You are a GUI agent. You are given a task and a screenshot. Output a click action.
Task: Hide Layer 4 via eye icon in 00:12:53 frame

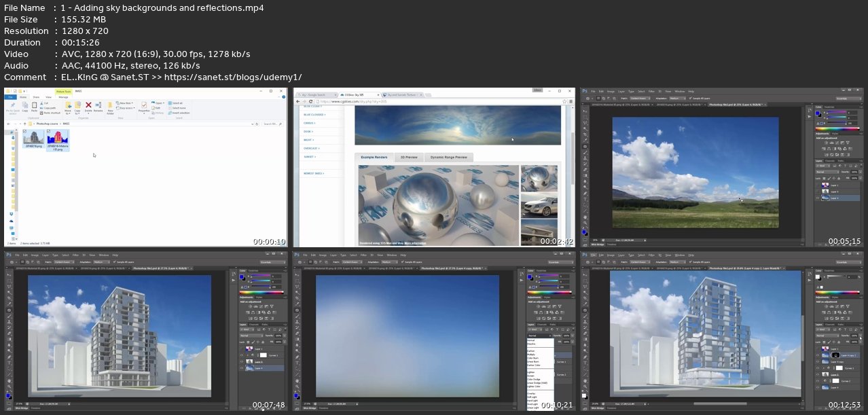coord(818,389)
